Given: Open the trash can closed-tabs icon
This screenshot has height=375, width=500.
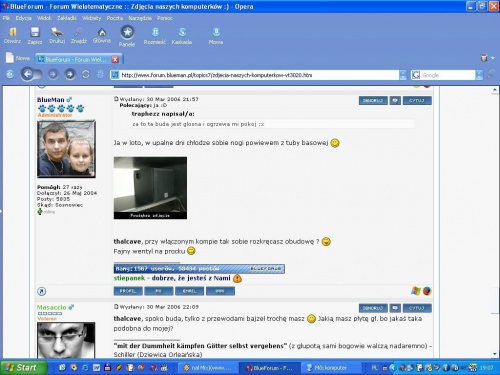Looking at the screenshot, I should point(484,58).
